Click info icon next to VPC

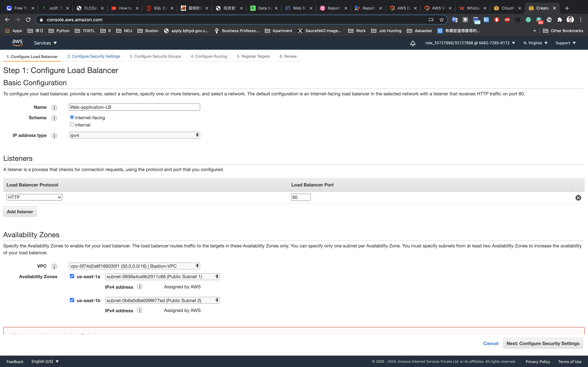coord(54,267)
